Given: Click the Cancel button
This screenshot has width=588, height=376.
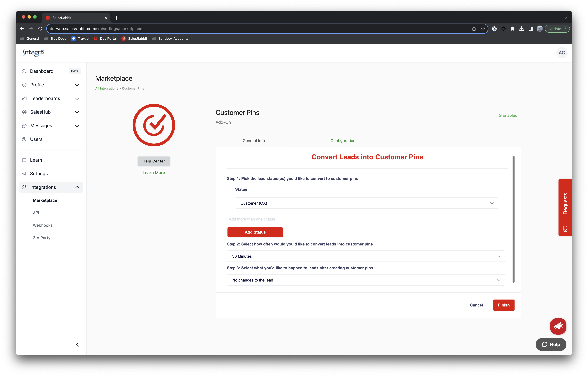Looking at the screenshot, I should [x=476, y=305].
